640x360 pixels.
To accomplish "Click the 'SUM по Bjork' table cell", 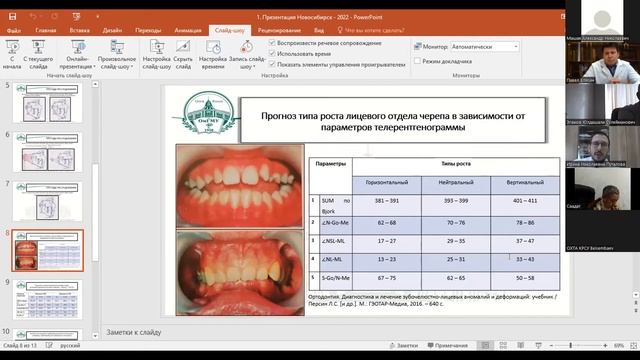I will click(336, 206).
